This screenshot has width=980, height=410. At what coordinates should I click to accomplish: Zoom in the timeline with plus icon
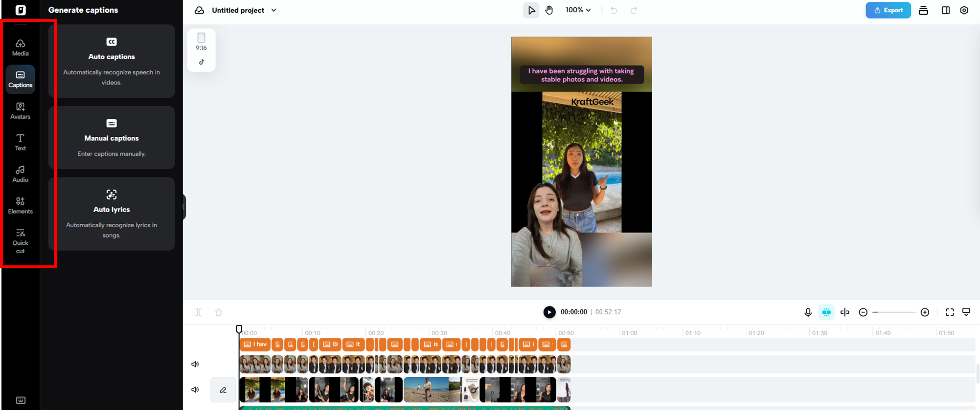pos(925,312)
